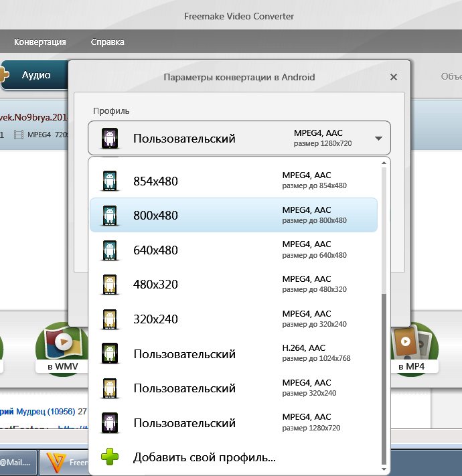
Task: Select the 320x240 profile
Action: 234,319
